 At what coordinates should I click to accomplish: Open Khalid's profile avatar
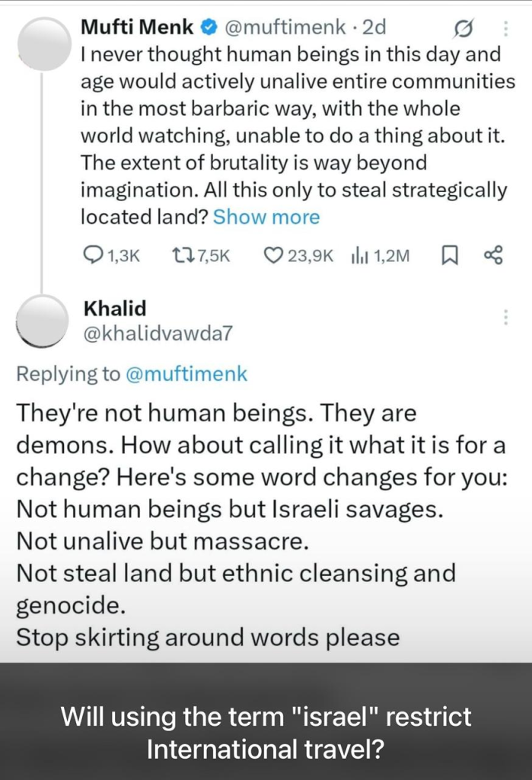pos(43,321)
